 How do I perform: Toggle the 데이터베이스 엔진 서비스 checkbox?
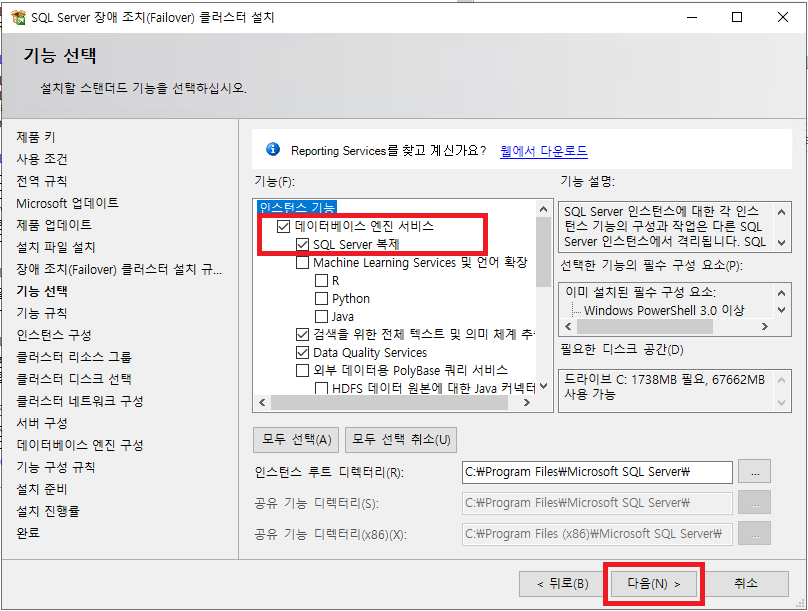283,226
